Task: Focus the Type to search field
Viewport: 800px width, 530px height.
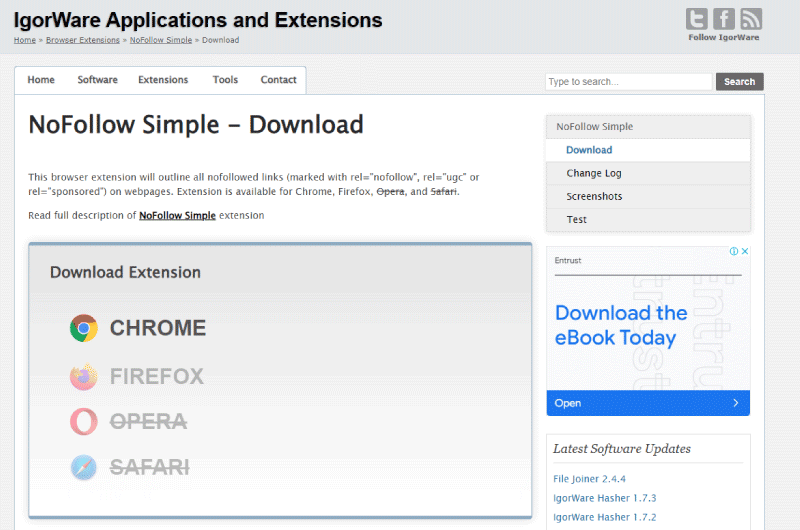Action: tap(629, 82)
